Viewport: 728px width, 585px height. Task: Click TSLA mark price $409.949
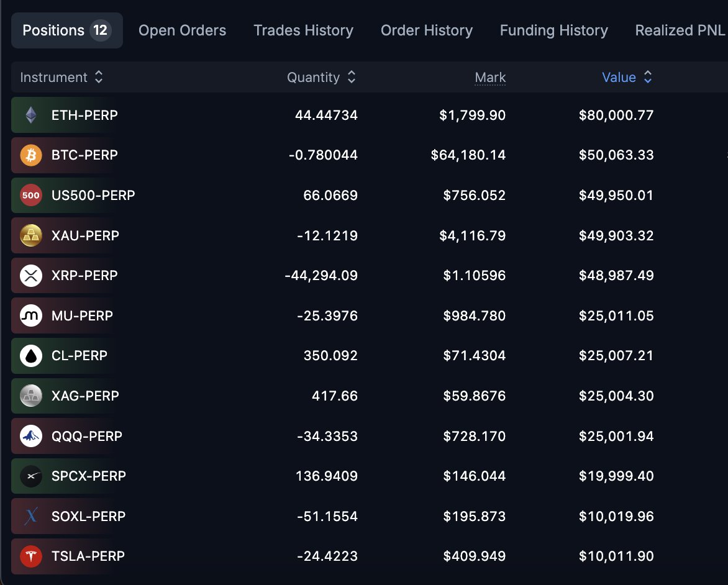[475, 556]
